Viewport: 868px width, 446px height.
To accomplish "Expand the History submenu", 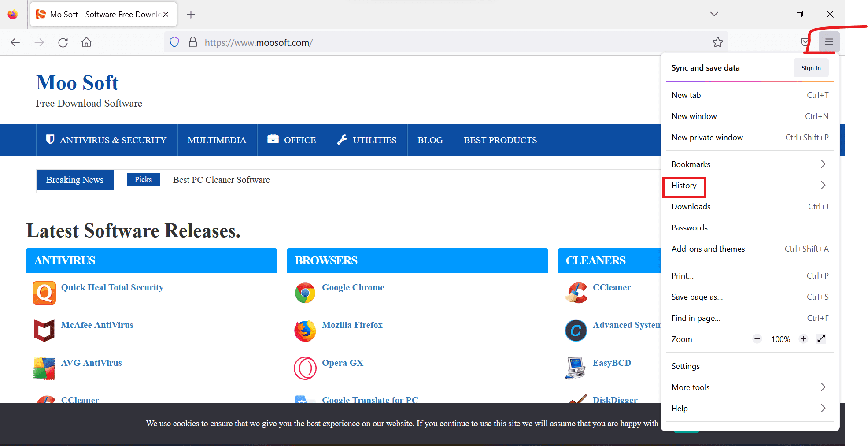I will (750, 186).
